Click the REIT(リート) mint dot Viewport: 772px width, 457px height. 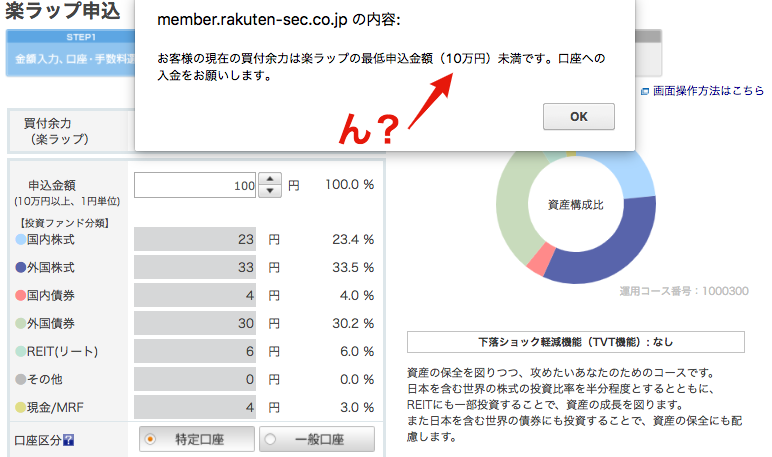point(21,352)
